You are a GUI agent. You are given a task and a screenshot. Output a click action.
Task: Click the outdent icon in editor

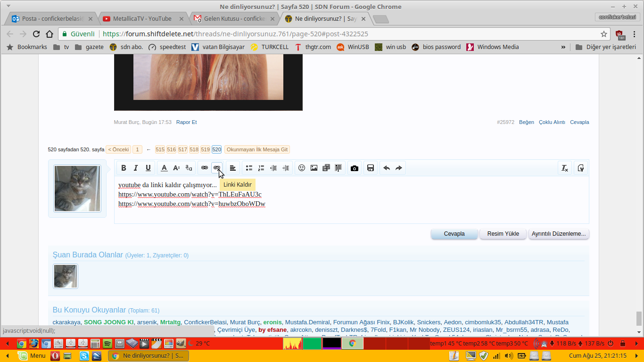pos(273,168)
